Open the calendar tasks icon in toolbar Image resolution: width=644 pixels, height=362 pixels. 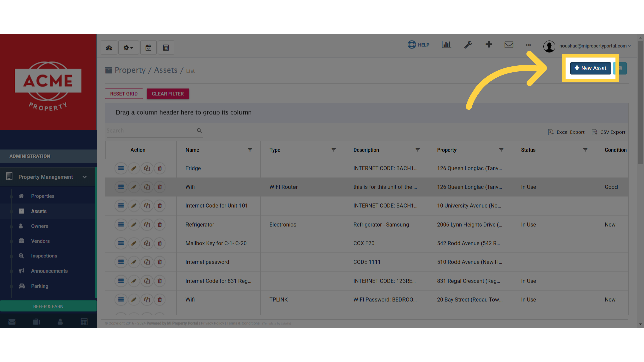point(148,47)
